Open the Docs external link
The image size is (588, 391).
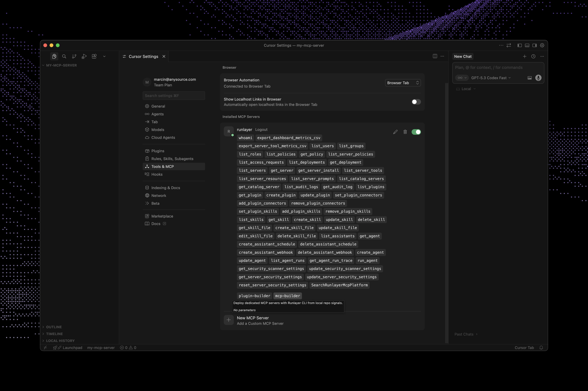[174, 224]
